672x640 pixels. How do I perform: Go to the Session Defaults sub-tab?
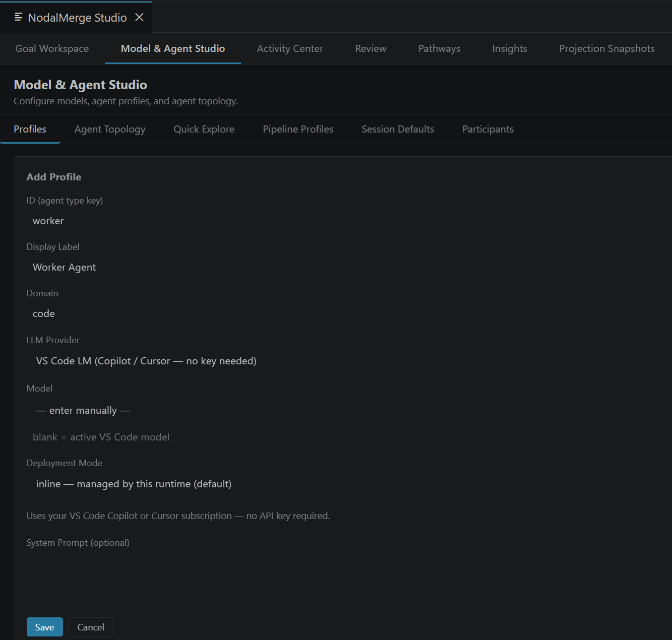pos(398,129)
